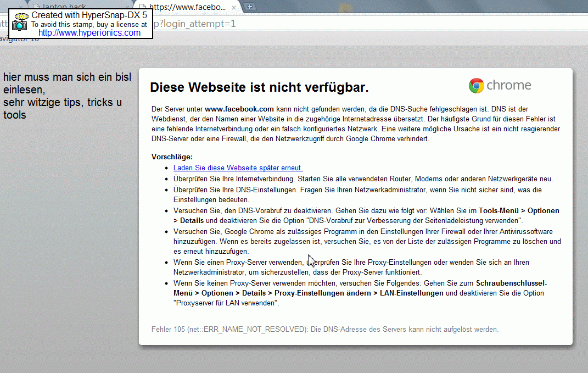Click the "Überprüfen Sie Ihre DNS-Einstellungen" suggestion

pyautogui.click(x=357, y=194)
